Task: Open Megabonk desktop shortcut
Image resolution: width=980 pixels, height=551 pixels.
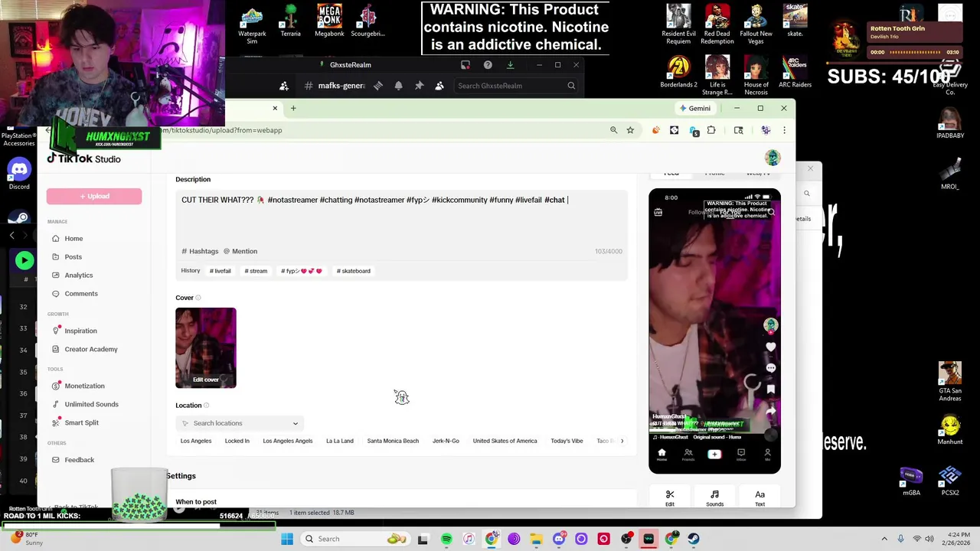Action: [x=329, y=21]
